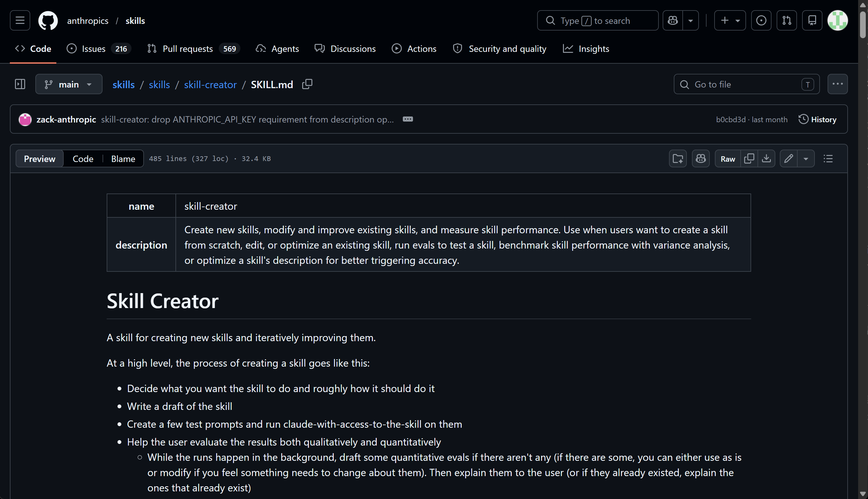Open the Copilot chat icon in header
The width and height of the screenshot is (868, 499).
(672, 21)
